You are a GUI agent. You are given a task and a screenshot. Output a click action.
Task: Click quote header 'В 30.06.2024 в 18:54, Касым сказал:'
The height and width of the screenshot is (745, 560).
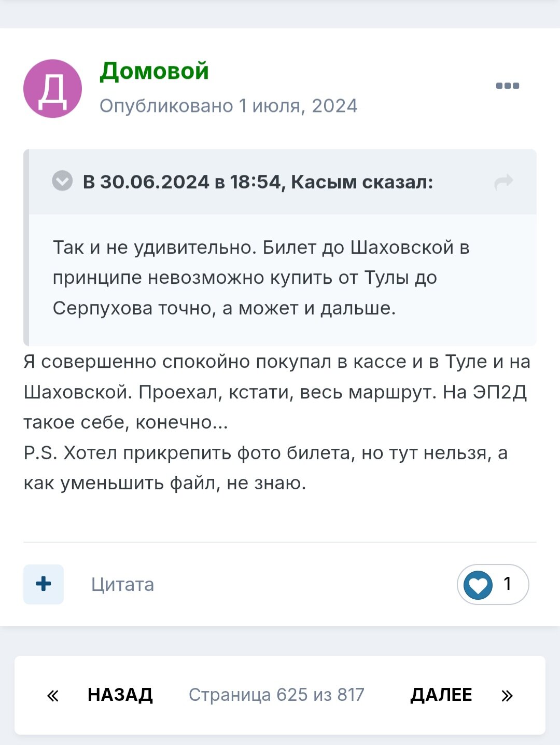[258, 182]
